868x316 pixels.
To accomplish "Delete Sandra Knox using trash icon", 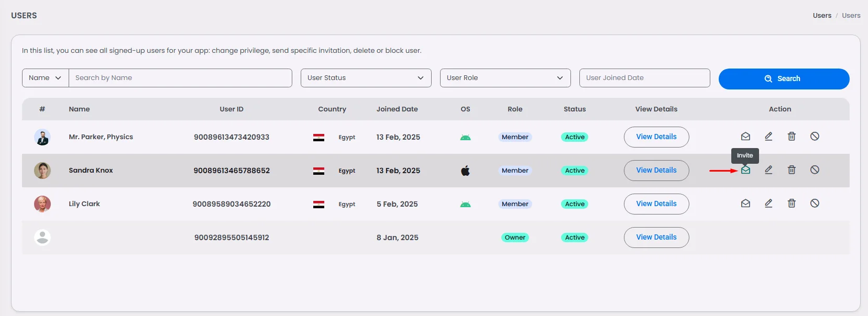I will 792,170.
